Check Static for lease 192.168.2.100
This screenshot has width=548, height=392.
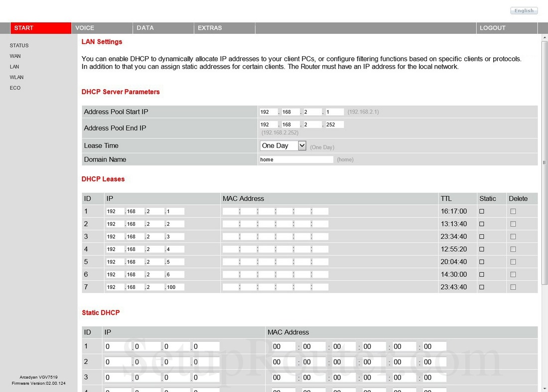coord(482,287)
